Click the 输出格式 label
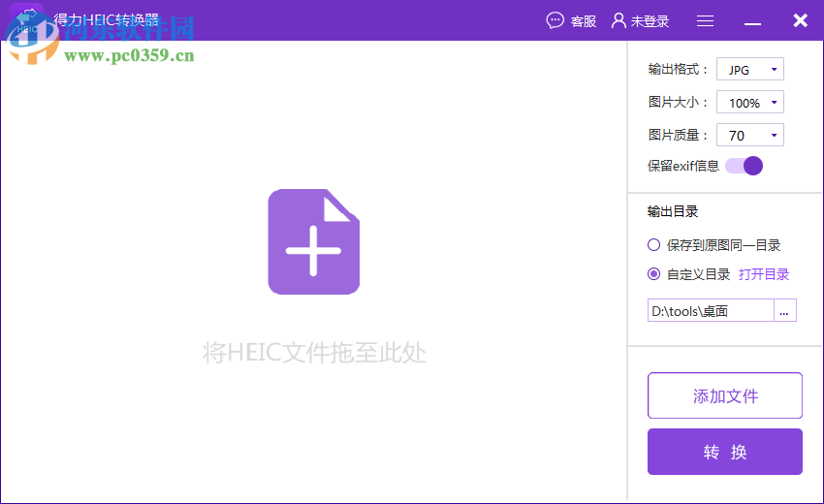Image resolution: width=824 pixels, height=504 pixels. 678,70
